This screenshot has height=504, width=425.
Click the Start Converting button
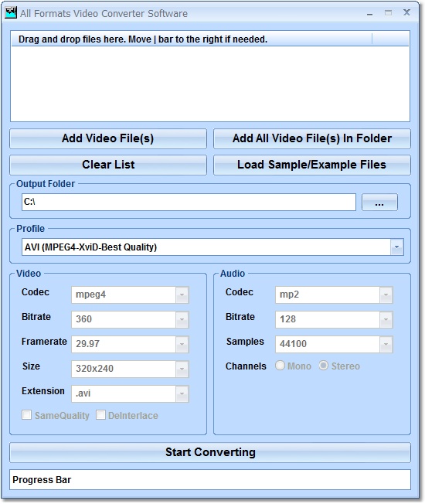pos(210,452)
